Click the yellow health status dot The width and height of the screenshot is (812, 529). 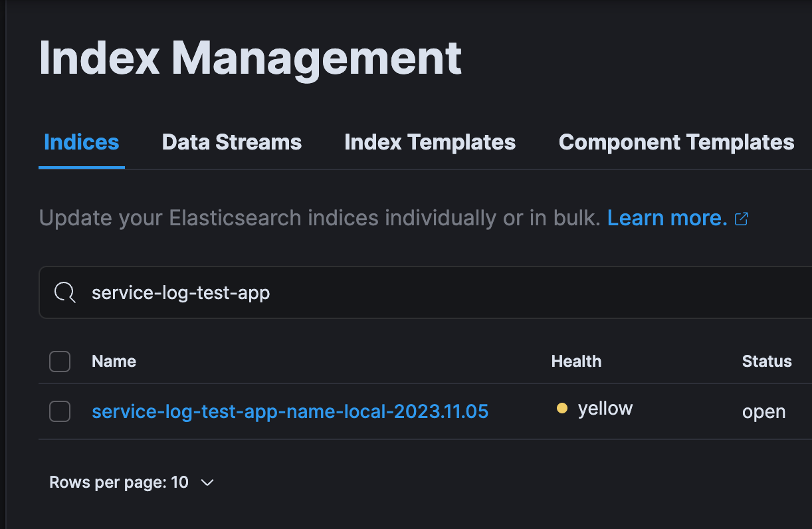click(562, 409)
